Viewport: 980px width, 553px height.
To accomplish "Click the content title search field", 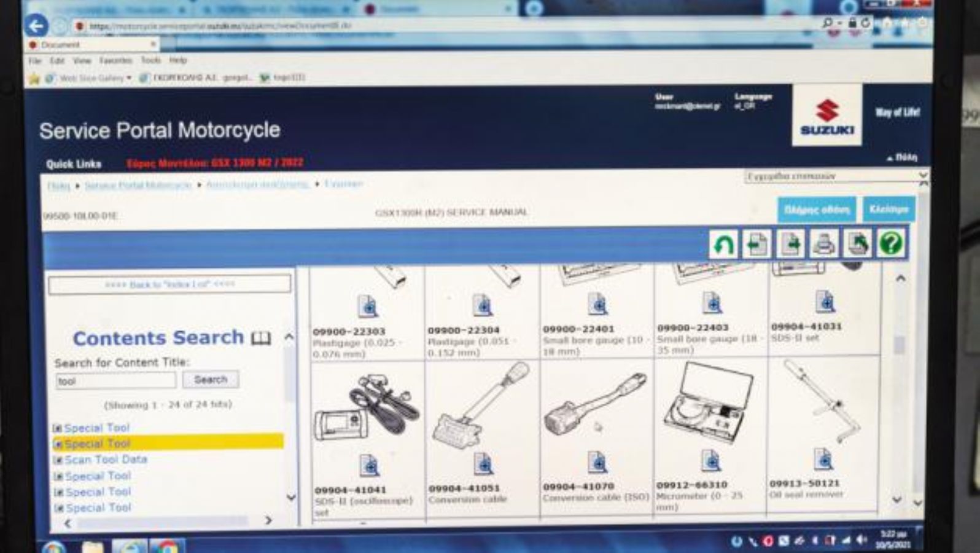I will coord(116,381).
